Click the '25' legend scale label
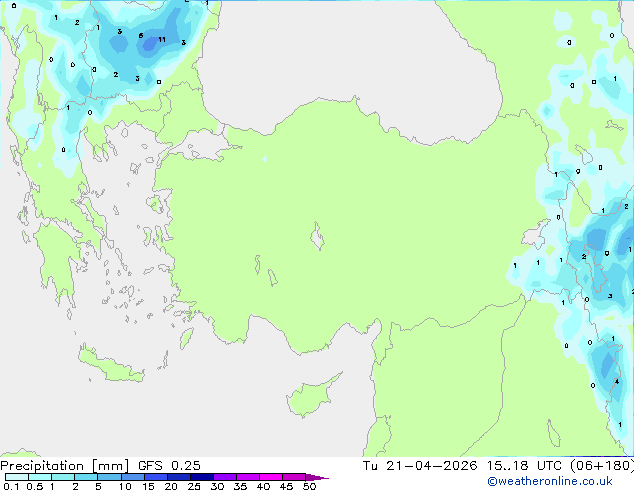The width and height of the screenshot is (634, 490). coord(194,486)
